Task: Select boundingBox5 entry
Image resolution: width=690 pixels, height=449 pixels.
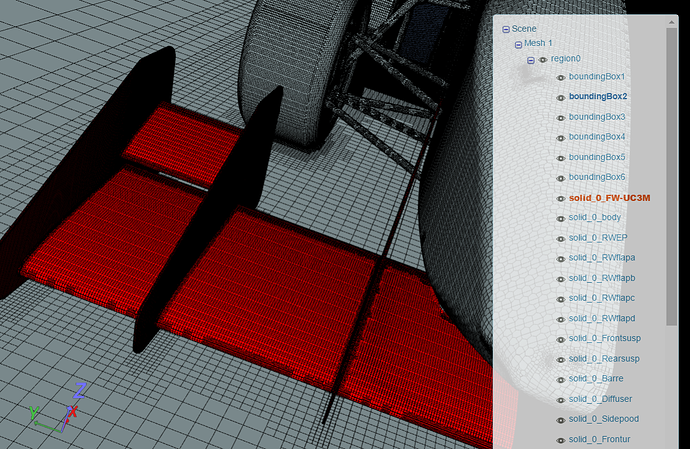Action: (597, 157)
